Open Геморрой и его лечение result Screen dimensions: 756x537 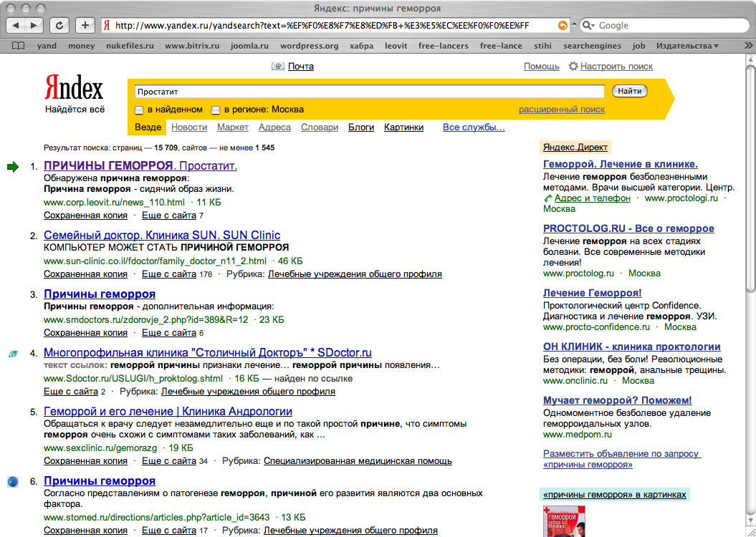click(x=168, y=411)
